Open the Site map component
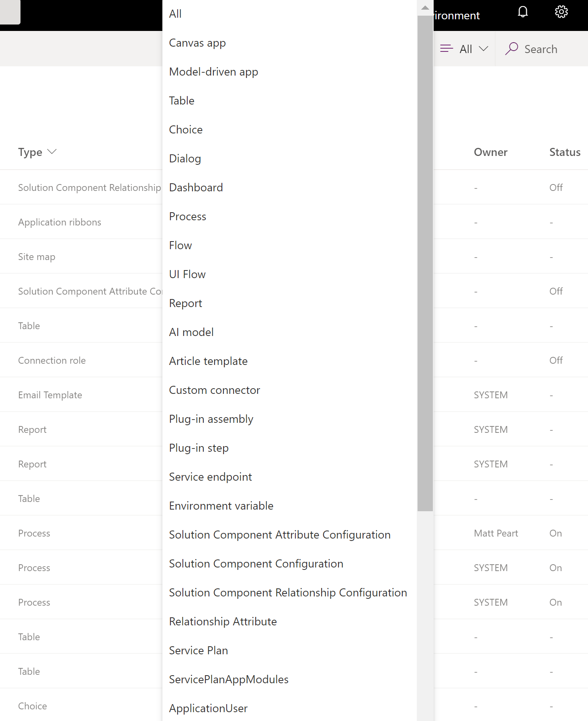This screenshot has width=588, height=721. tap(37, 256)
